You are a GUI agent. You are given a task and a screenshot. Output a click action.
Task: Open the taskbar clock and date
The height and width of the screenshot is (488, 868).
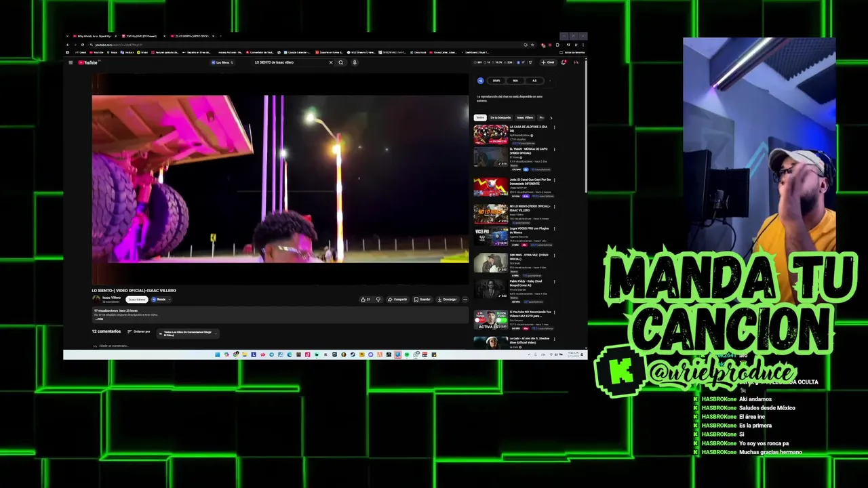[x=574, y=354]
